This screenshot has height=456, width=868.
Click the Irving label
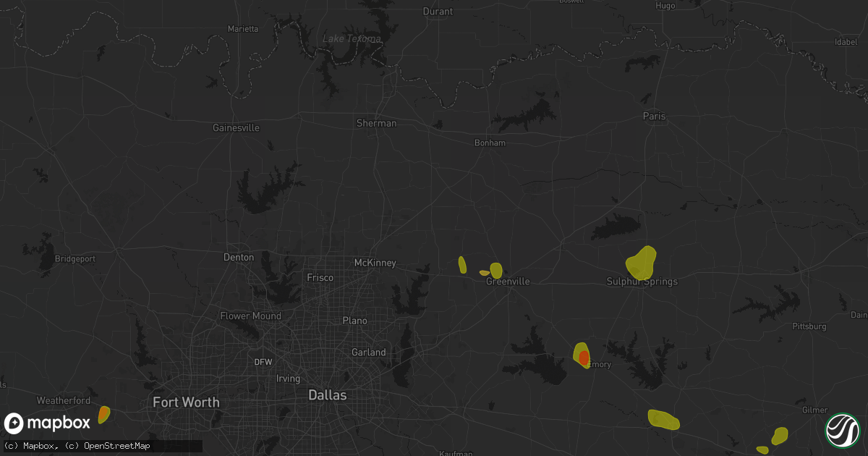[x=288, y=379]
